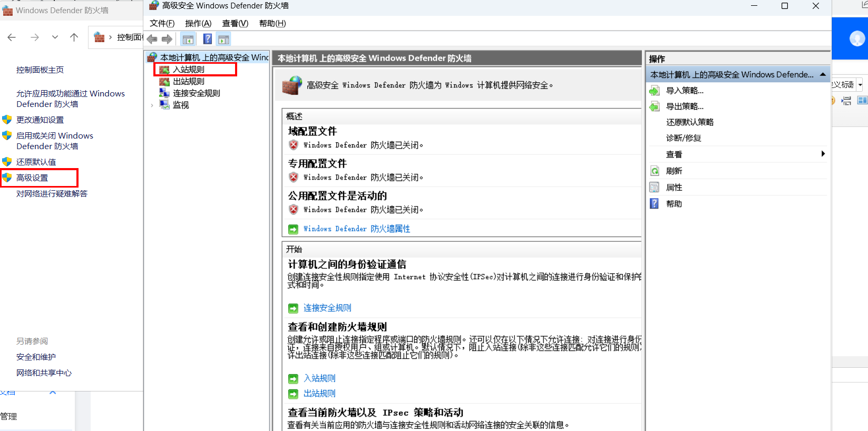Click 网络和共享中心 under 另请参阅
Viewport: 868px width, 431px height.
44,373
